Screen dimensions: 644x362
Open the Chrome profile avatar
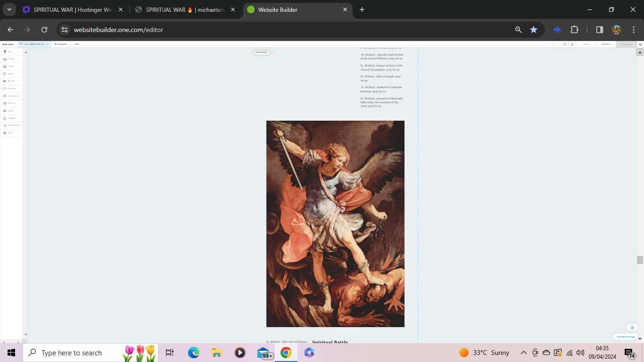[x=617, y=30]
